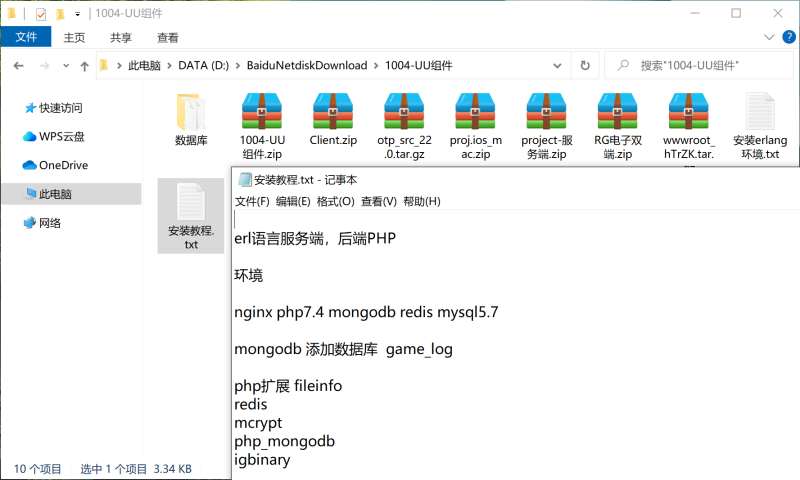Expand the address bar history dropdown
Screen dimensions: 800x480
pos(557,66)
